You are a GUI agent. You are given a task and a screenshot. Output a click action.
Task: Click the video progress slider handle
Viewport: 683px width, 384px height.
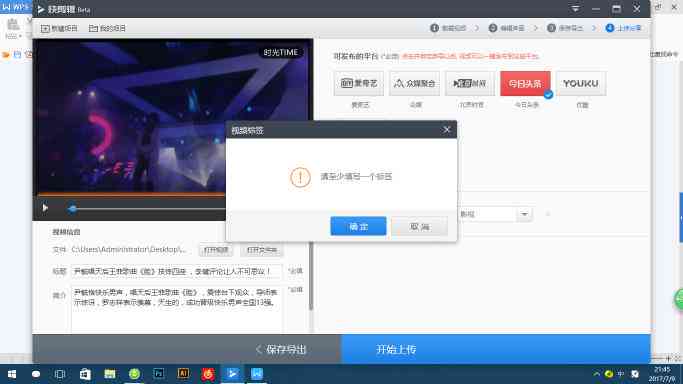[x=72, y=209]
